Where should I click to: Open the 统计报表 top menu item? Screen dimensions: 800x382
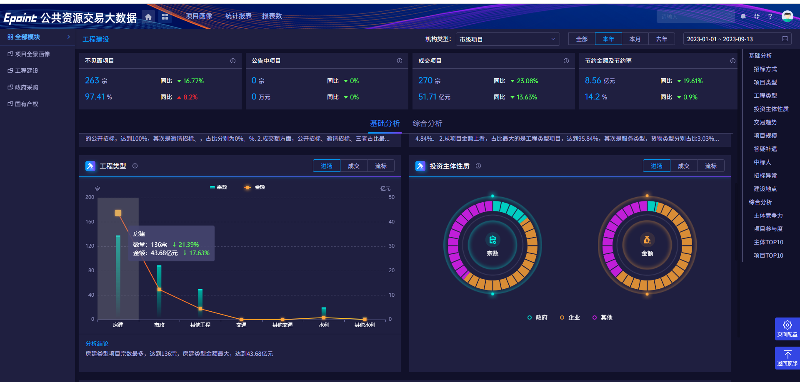[x=239, y=16]
